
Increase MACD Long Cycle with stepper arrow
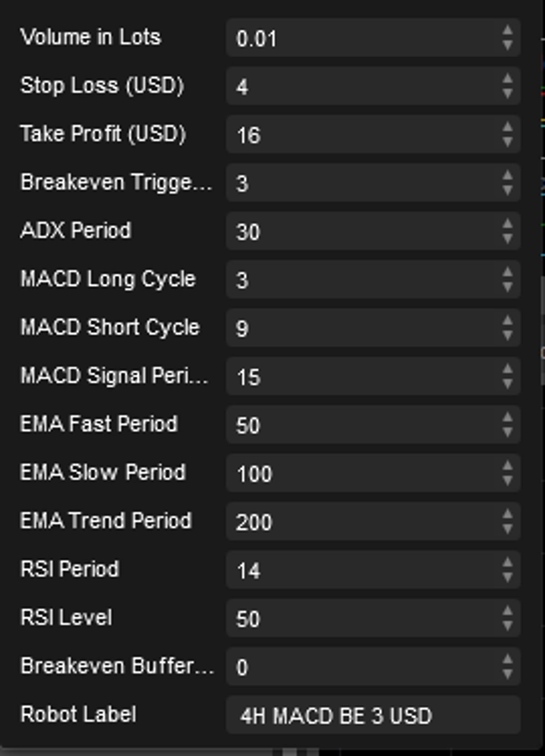pyautogui.click(x=509, y=274)
